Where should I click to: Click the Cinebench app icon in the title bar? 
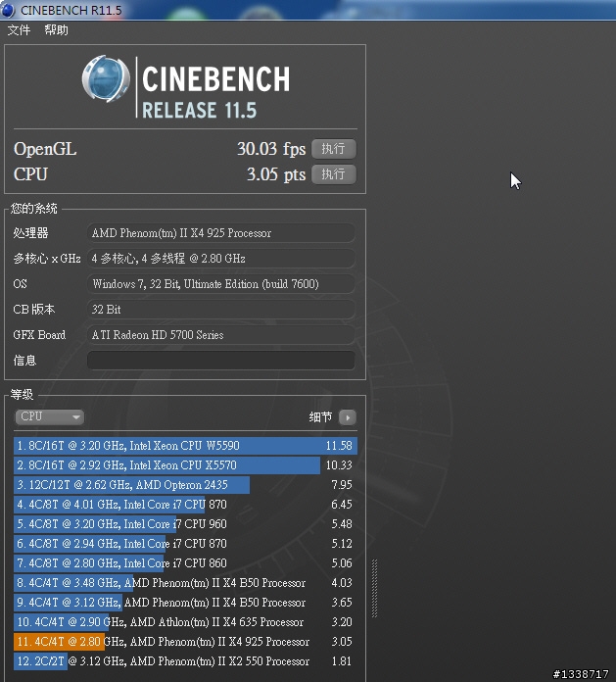pos(8,10)
